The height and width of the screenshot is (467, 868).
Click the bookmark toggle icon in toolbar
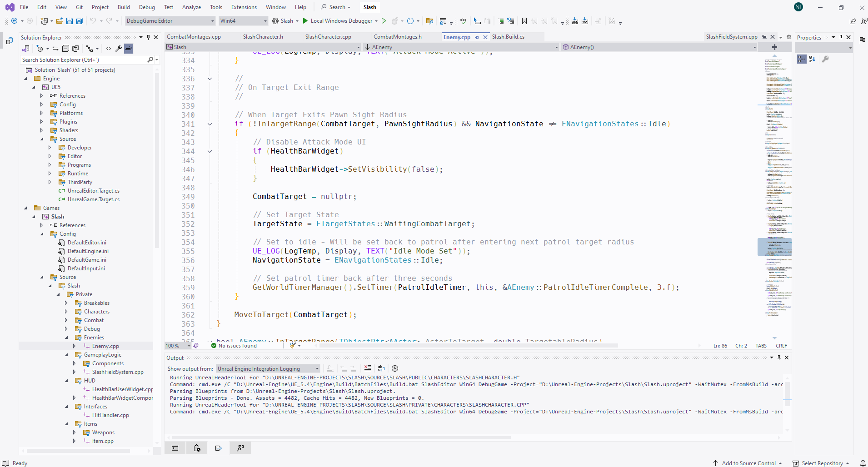coord(524,21)
